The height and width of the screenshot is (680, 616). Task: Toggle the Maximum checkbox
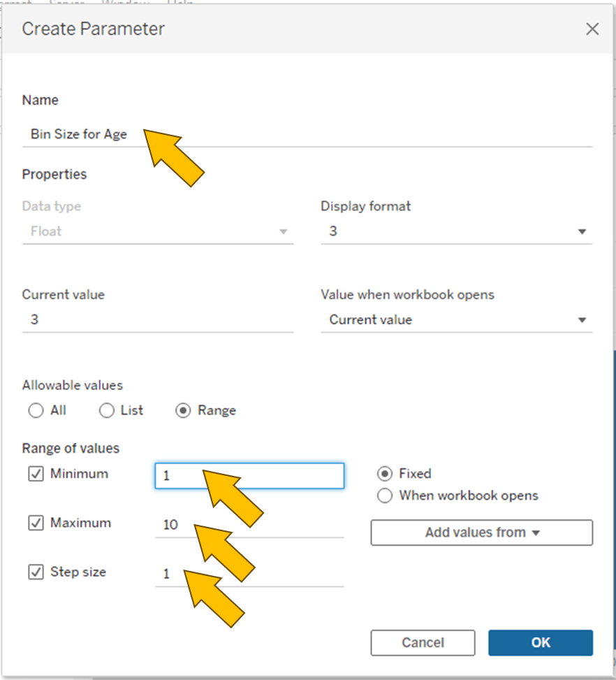(36, 523)
